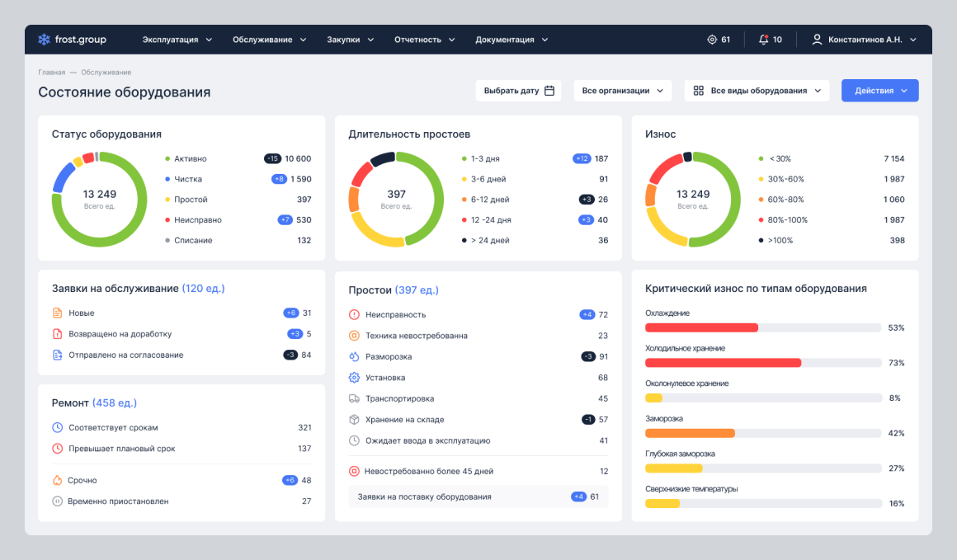Open the target counter icon showing 61
The image size is (957, 560).
[712, 40]
